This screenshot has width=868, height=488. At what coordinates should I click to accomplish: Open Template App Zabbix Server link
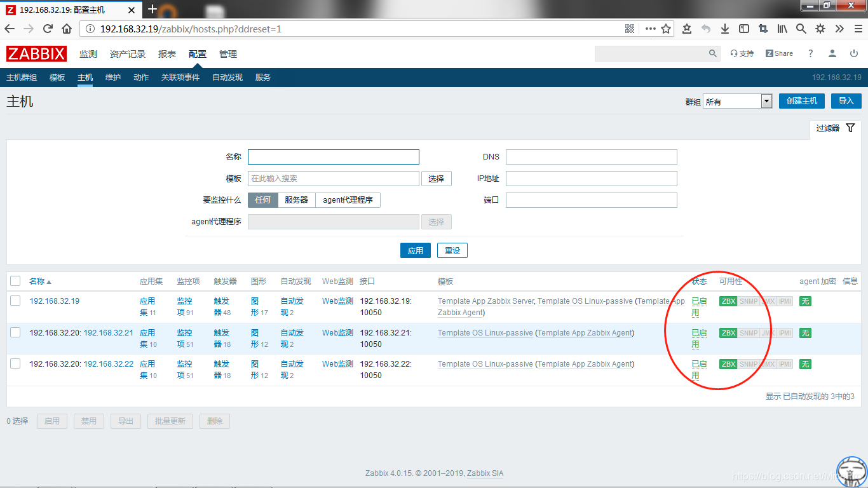[x=486, y=301]
